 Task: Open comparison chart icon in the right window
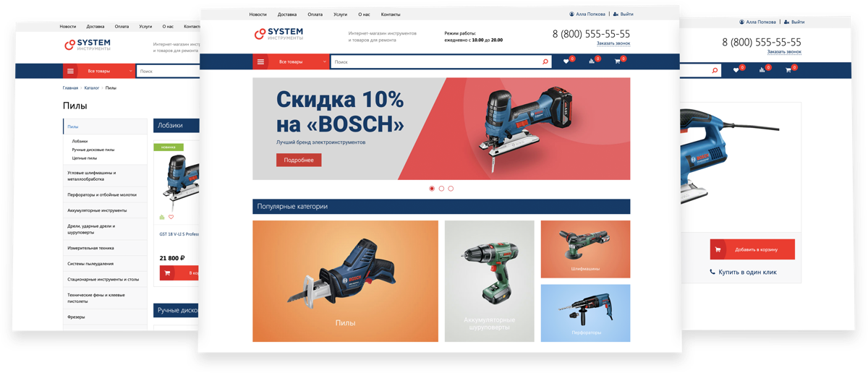[x=762, y=70]
